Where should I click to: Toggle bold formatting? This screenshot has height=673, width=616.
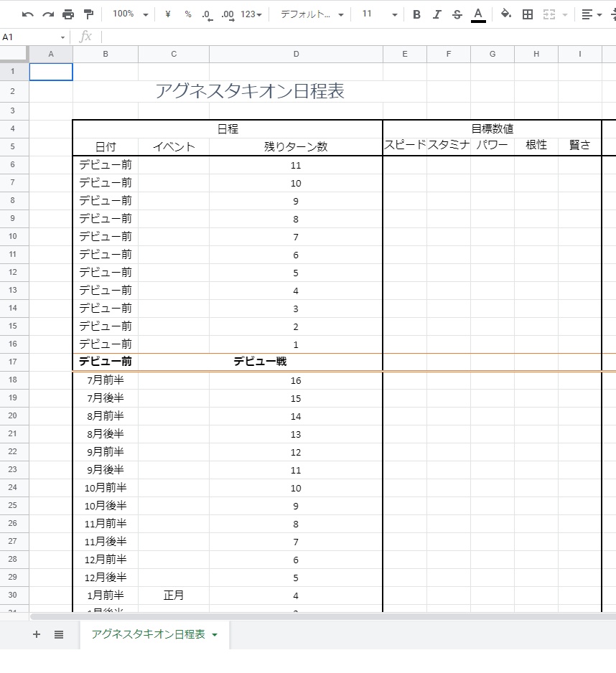click(x=416, y=13)
